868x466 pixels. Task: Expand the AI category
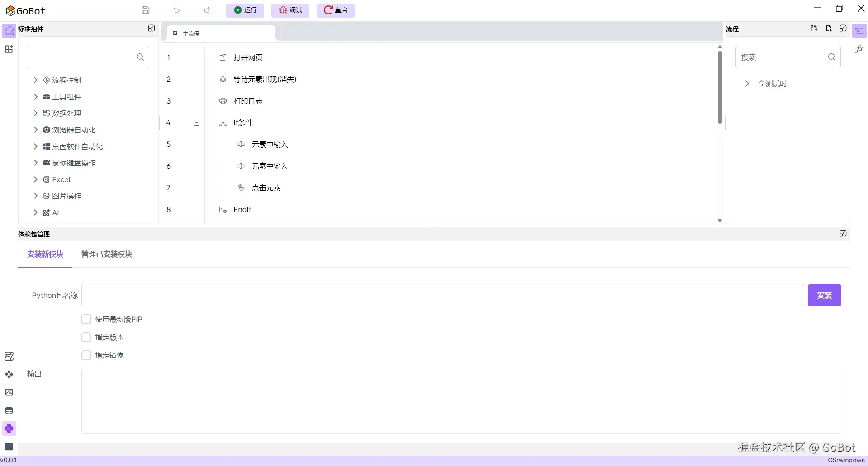pyautogui.click(x=36, y=212)
